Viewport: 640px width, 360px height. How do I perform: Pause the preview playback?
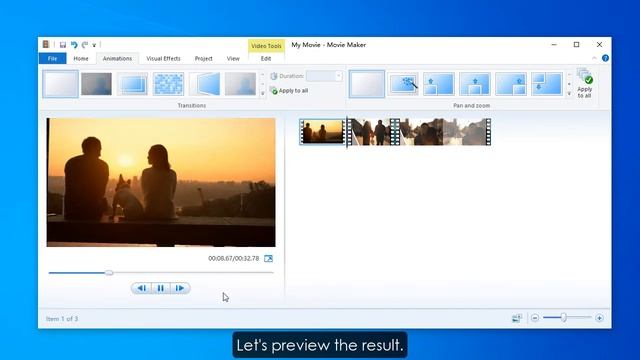161,288
